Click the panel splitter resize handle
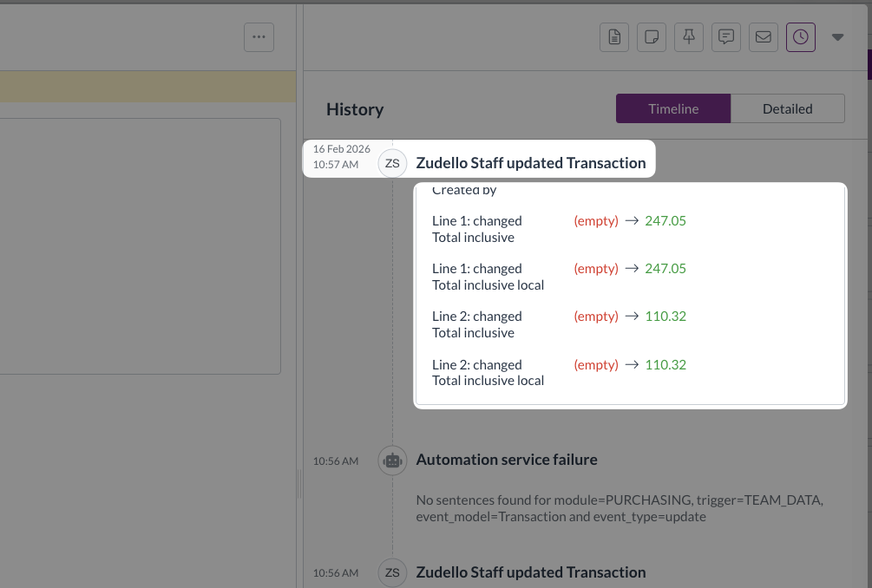This screenshot has width=872, height=588. pyautogui.click(x=299, y=484)
